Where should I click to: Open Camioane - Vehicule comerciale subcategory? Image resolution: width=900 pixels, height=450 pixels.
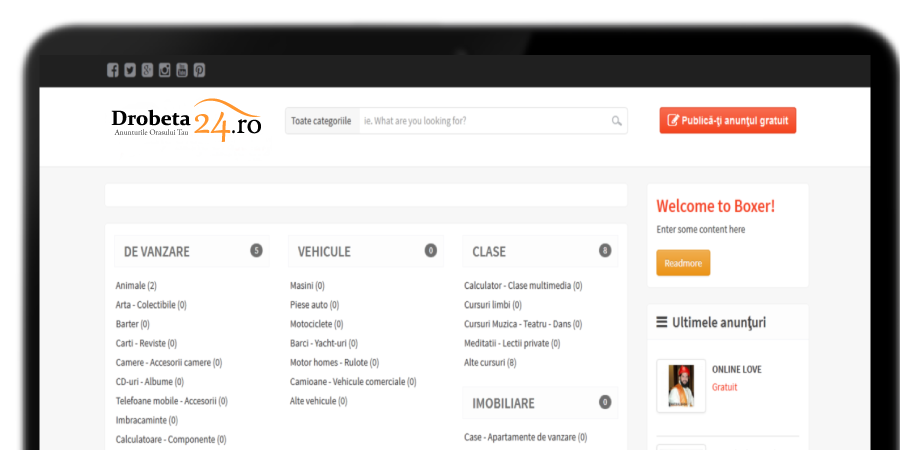coord(353,382)
